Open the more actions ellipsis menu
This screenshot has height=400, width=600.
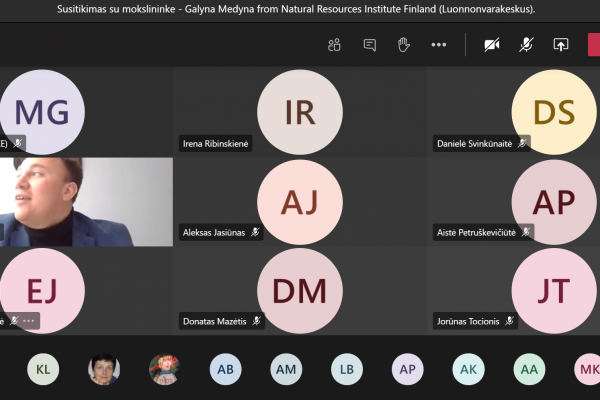pyautogui.click(x=439, y=45)
